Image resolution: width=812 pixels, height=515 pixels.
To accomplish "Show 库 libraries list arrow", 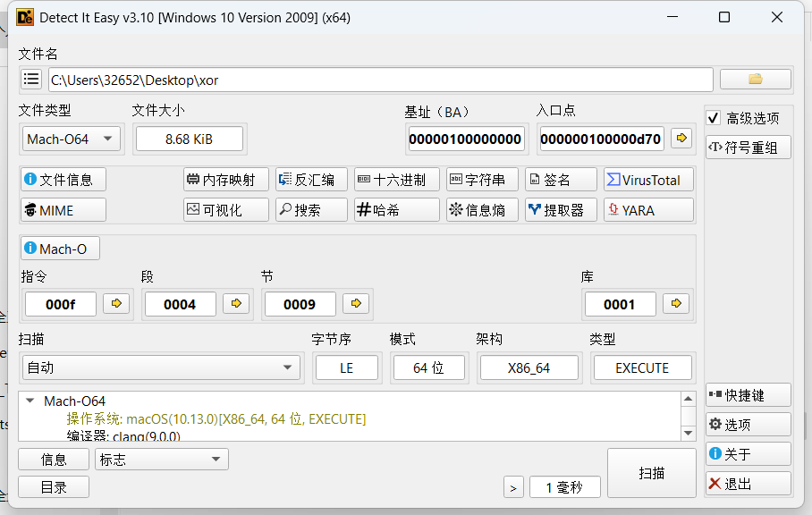I will 676,303.
